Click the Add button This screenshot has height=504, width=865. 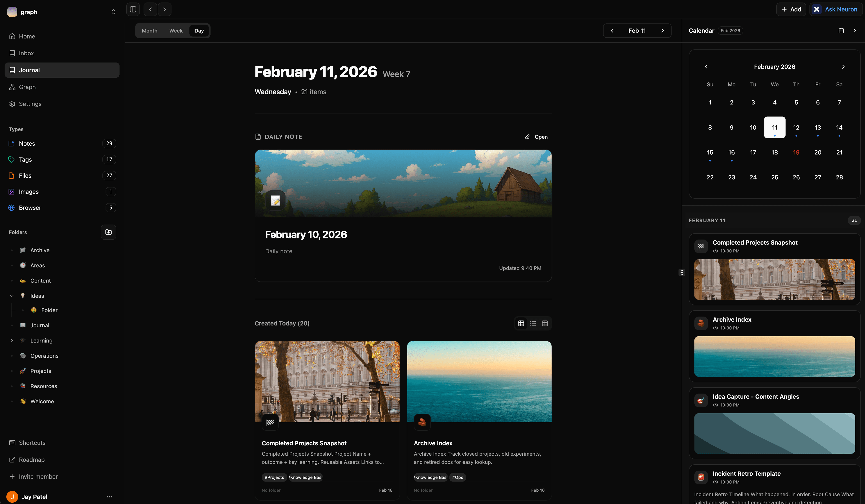(x=791, y=9)
